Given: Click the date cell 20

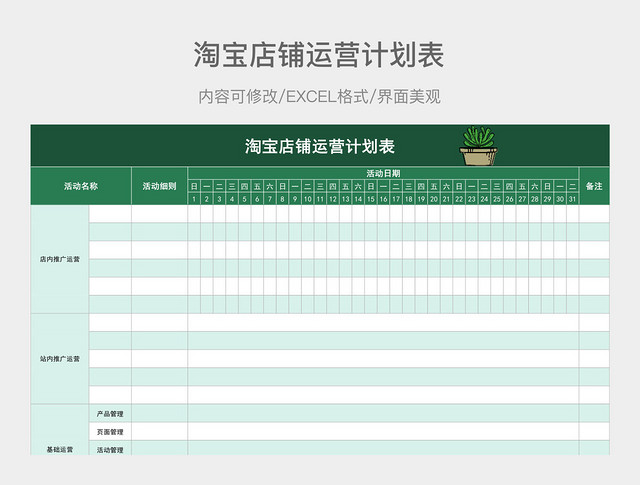Looking at the screenshot, I should [434, 199].
